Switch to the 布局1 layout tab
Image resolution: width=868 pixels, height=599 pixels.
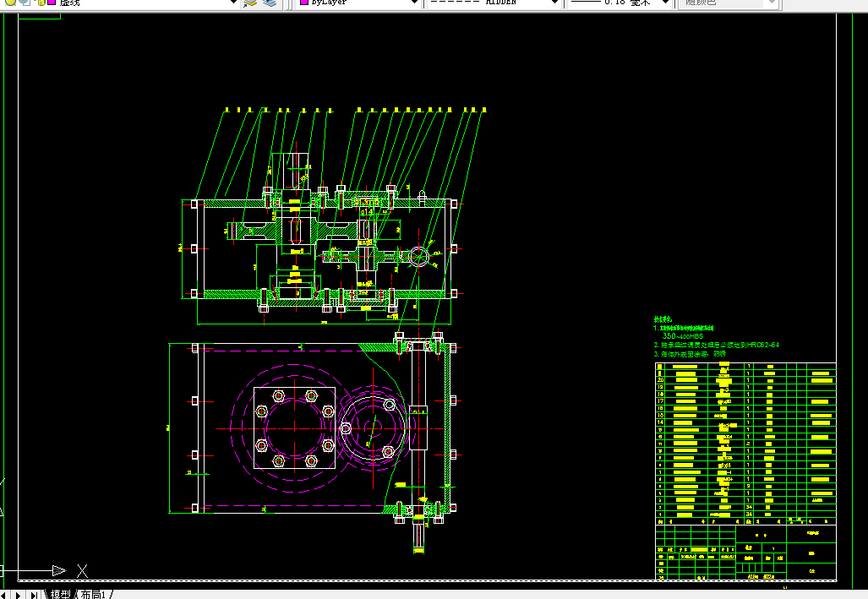(x=93, y=594)
